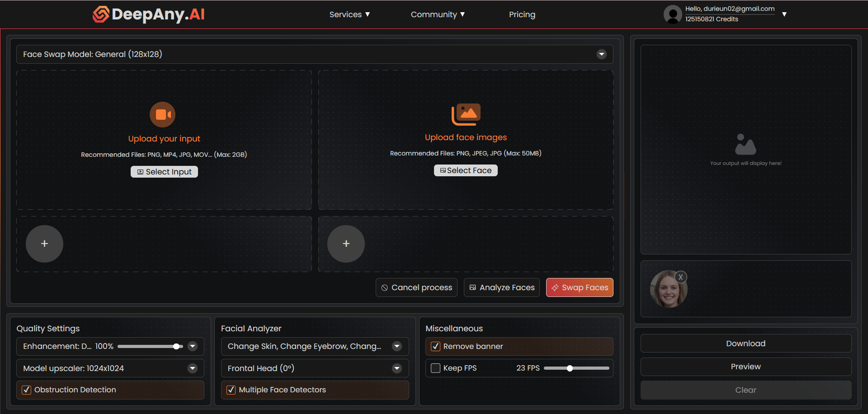Click the 'Upload your input' heading
The height and width of the screenshot is (414, 868).
click(164, 139)
